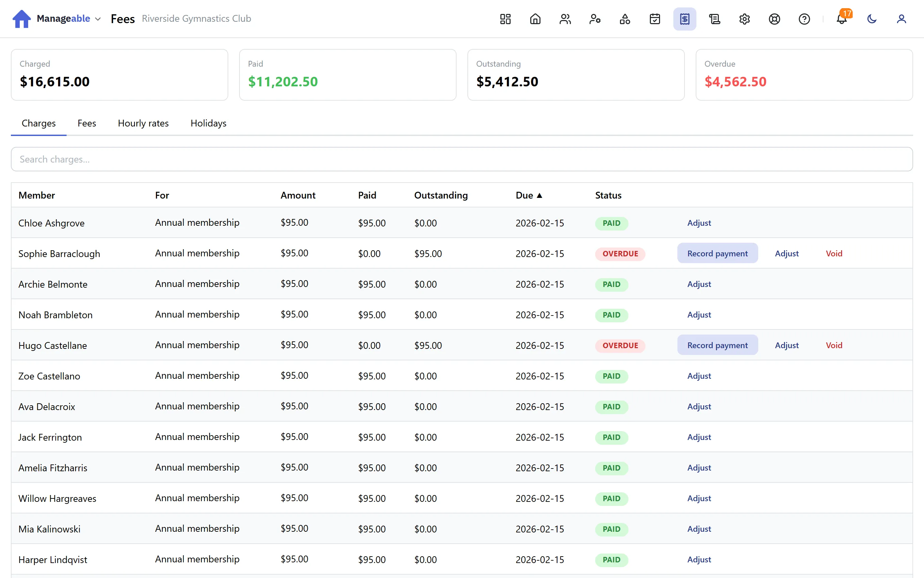This screenshot has height=578, width=924.
Task: Focus the Search charges field
Action: click(462, 159)
